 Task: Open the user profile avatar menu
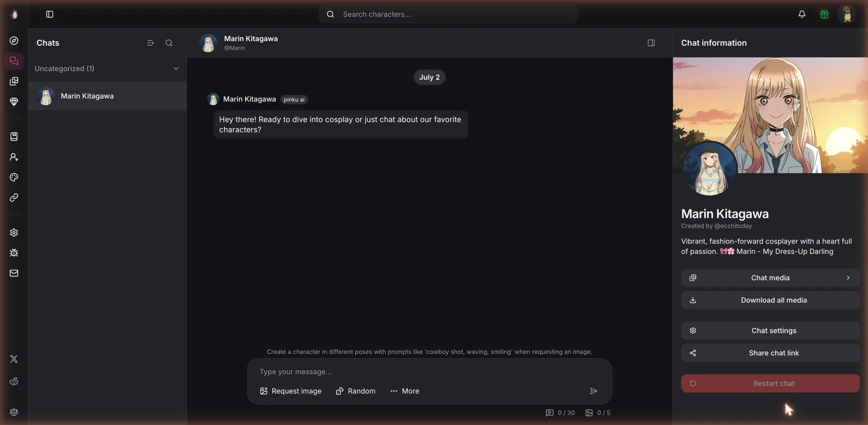tap(846, 14)
